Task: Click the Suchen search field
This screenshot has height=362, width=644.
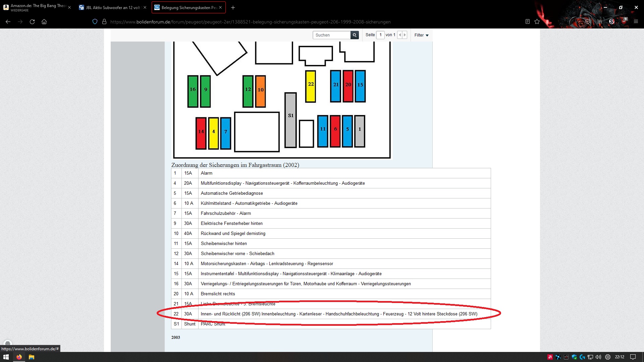Action: click(x=332, y=35)
